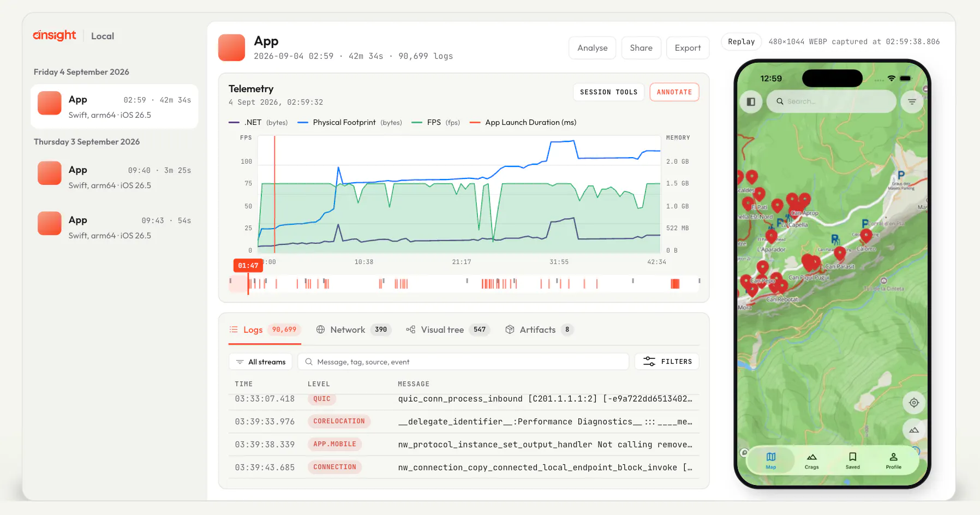Click the Replay button

[x=741, y=41]
